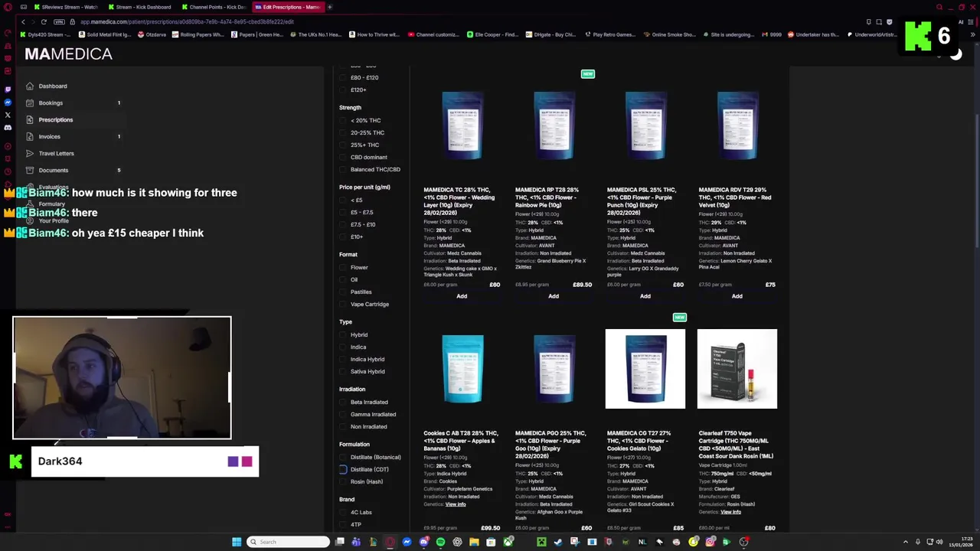Screen dimensions: 980x551
Task: Open Documents in the sidebar
Action: (x=53, y=170)
